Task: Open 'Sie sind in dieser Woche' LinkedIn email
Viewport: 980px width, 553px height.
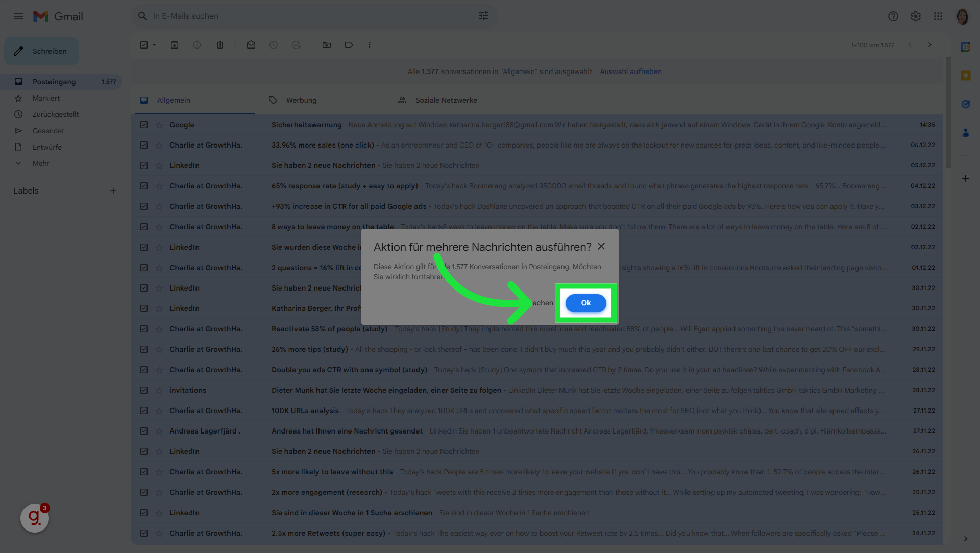Action: pyautogui.click(x=537, y=513)
